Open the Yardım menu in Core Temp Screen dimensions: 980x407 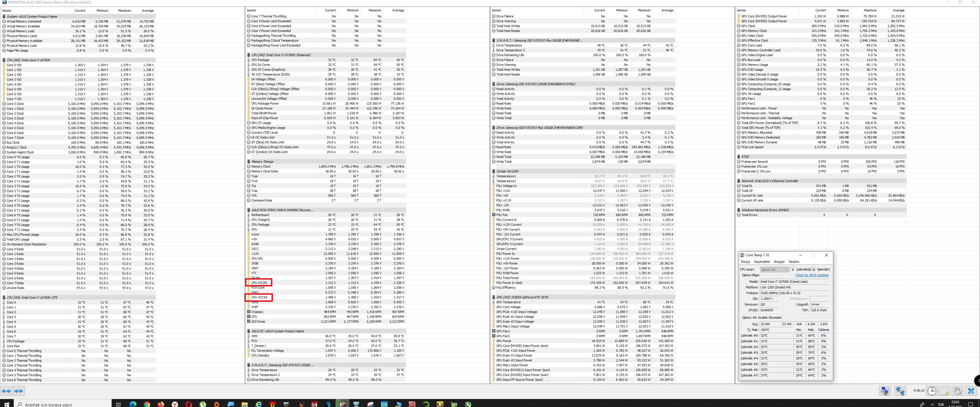coord(794,262)
